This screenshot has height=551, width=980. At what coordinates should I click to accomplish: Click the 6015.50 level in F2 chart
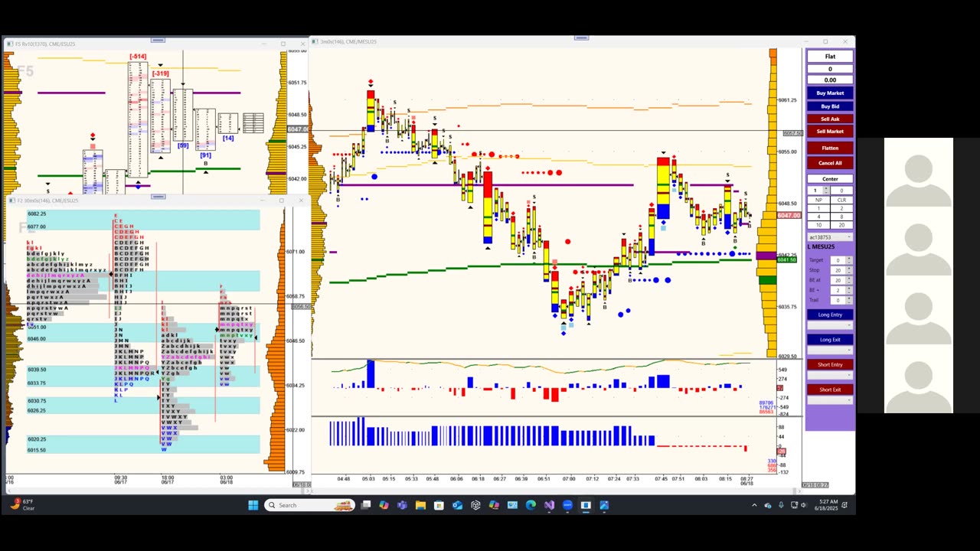click(x=37, y=450)
